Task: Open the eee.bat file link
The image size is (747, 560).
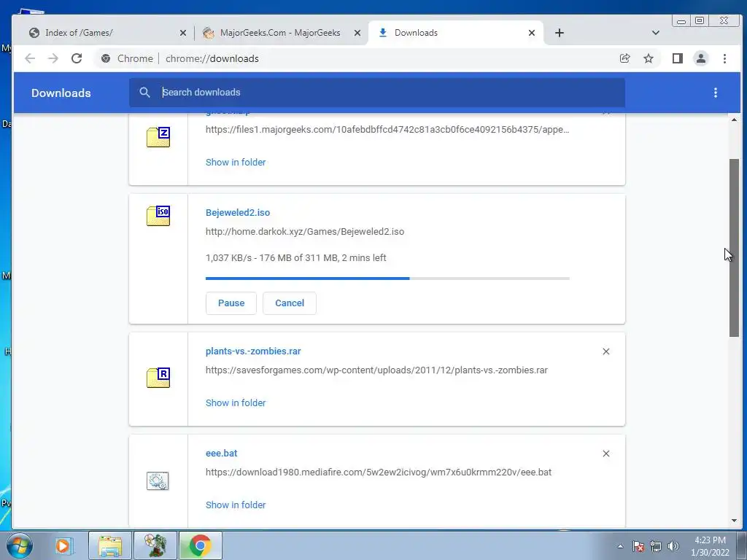Action: [222, 454]
